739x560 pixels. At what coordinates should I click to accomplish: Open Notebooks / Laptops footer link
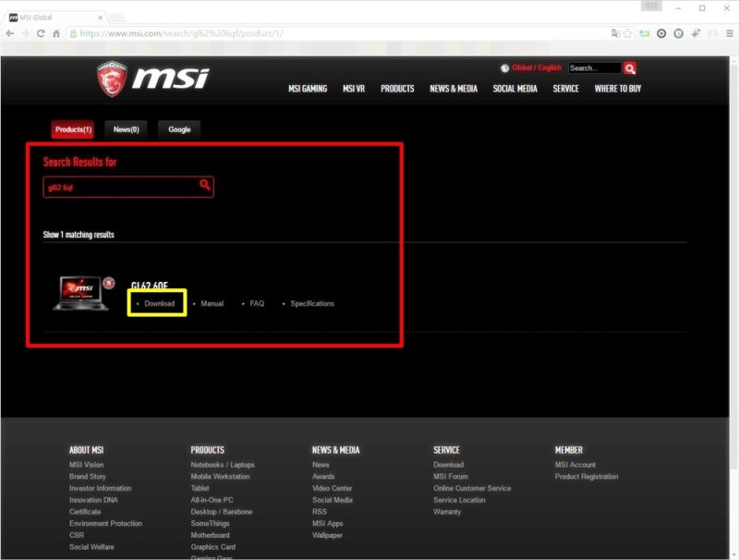223,465
